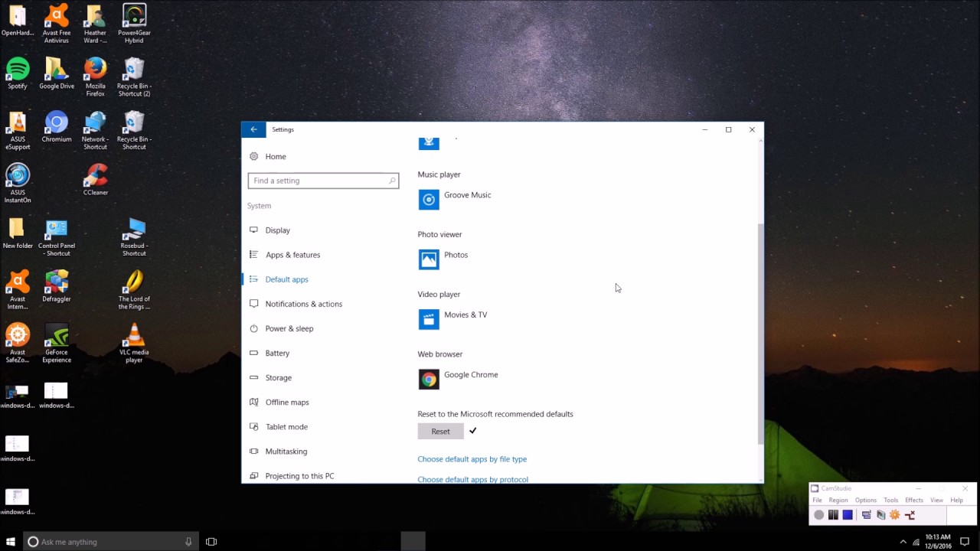Open the CamStudio File menu
Image resolution: width=980 pixels, height=551 pixels.
pyautogui.click(x=817, y=500)
